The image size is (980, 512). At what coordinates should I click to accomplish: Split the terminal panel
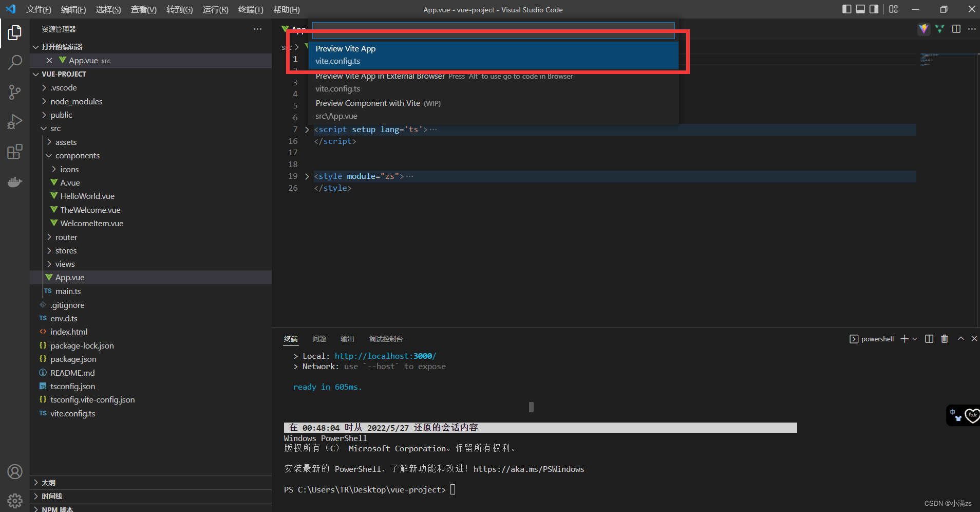click(929, 339)
